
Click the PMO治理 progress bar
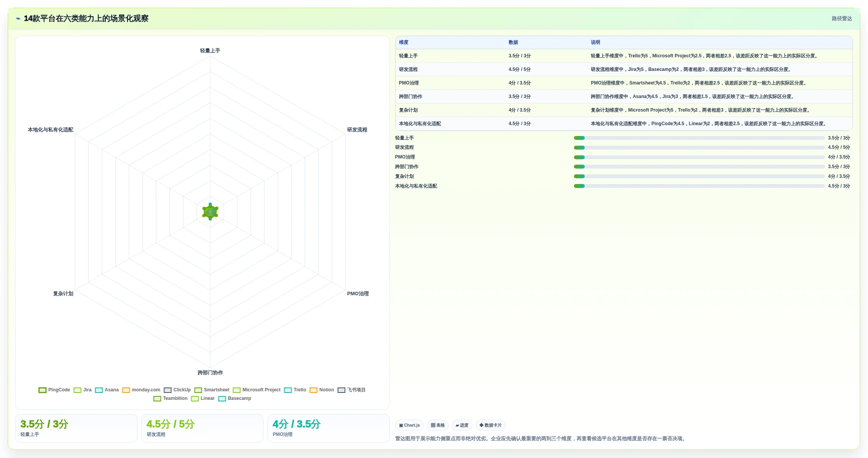coord(699,157)
